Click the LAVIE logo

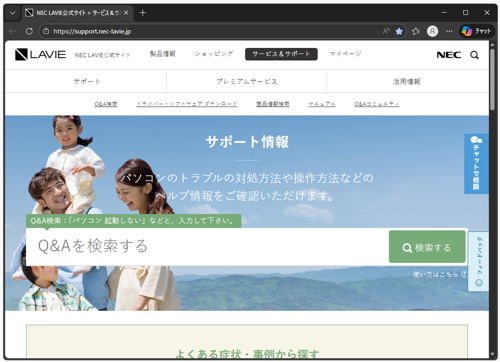click(40, 54)
